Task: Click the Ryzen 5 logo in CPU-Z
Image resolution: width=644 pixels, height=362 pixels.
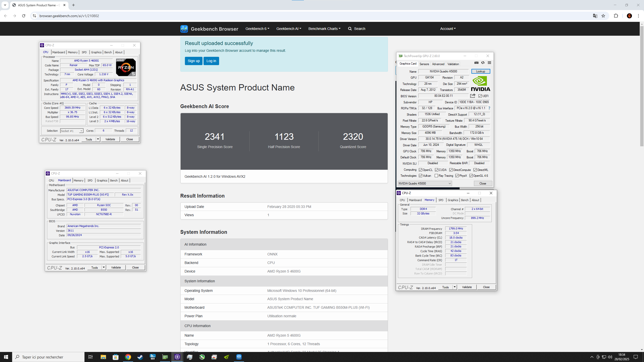Action: 126,67
